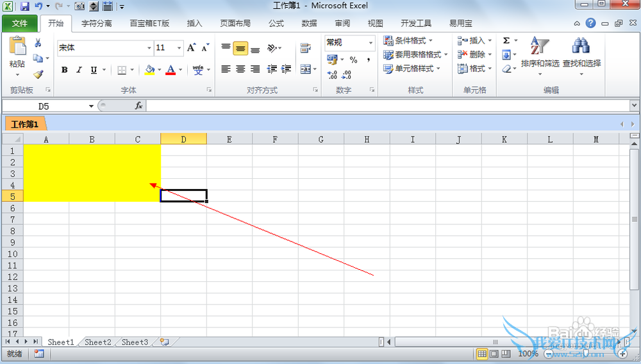The width and height of the screenshot is (641, 364).
Task: Open the 文件 File tab
Action: pos(20,23)
